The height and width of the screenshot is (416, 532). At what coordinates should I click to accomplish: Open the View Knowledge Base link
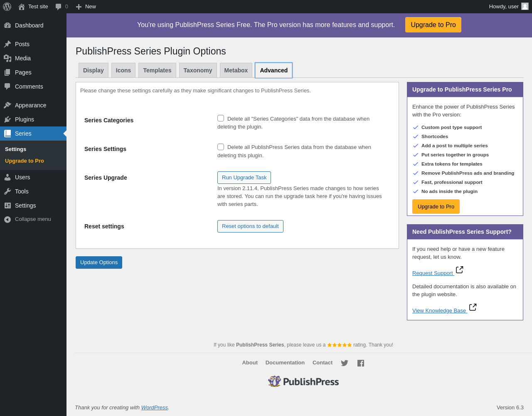(439, 311)
